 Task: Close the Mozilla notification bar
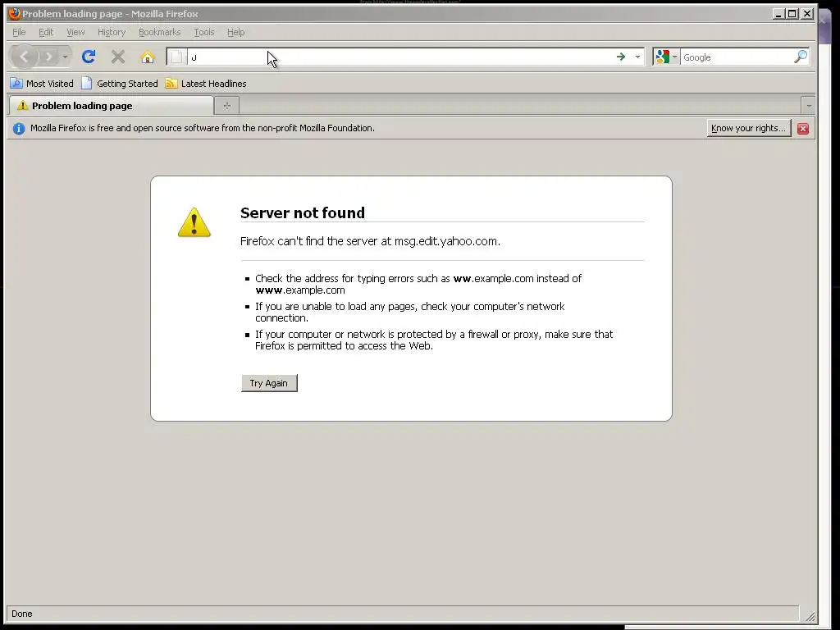tap(803, 129)
